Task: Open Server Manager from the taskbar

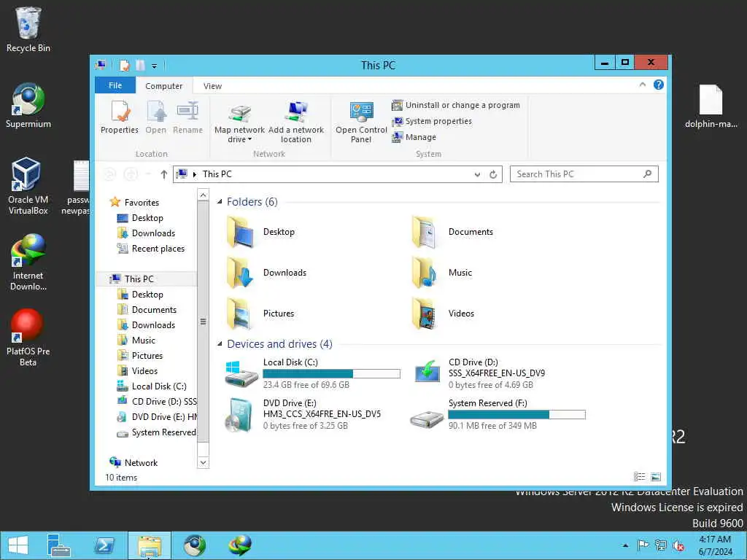Action: 58,545
